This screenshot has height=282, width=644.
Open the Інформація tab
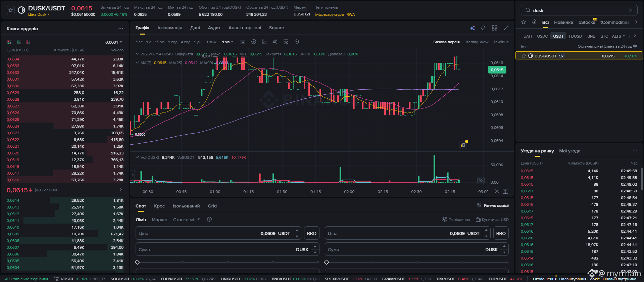click(170, 28)
